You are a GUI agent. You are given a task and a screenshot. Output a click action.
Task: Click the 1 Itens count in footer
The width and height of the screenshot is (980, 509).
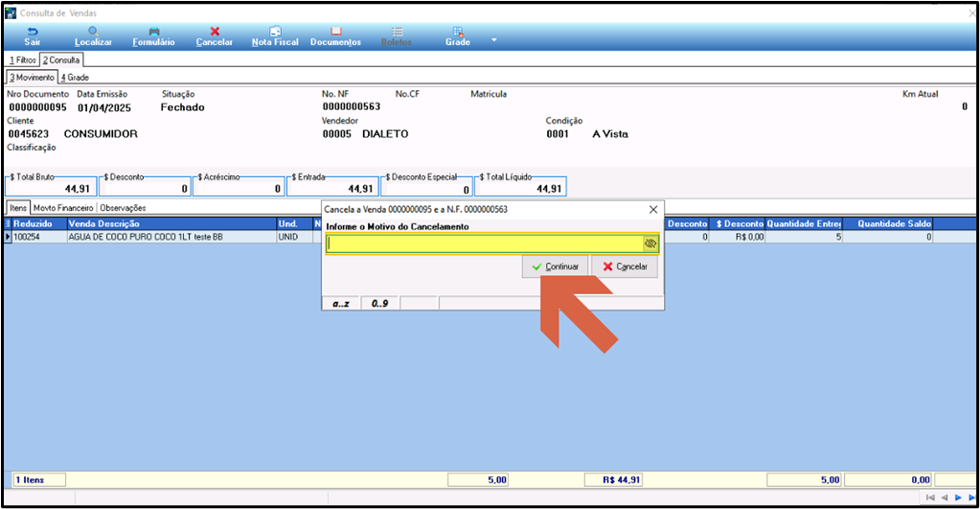pyautogui.click(x=39, y=479)
